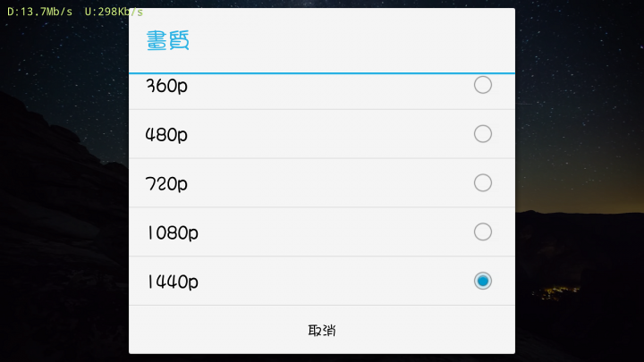Click empty space in the 720p row
644x362 pixels.
click(328, 183)
